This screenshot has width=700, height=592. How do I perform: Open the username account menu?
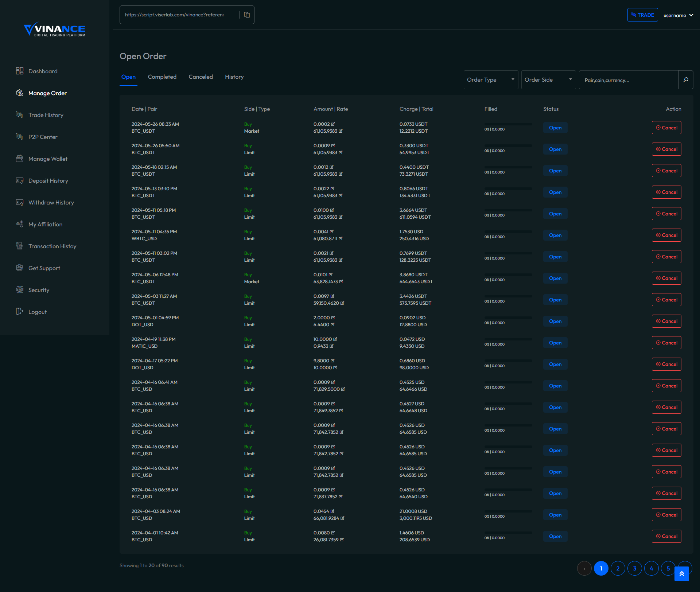[x=678, y=15]
